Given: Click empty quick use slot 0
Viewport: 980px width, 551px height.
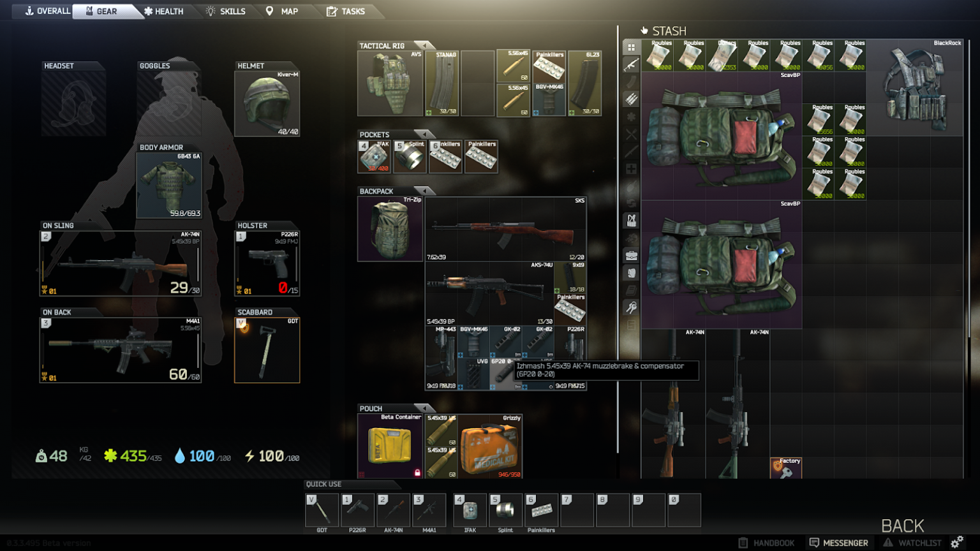Looking at the screenshot, I should click(684, 510).
